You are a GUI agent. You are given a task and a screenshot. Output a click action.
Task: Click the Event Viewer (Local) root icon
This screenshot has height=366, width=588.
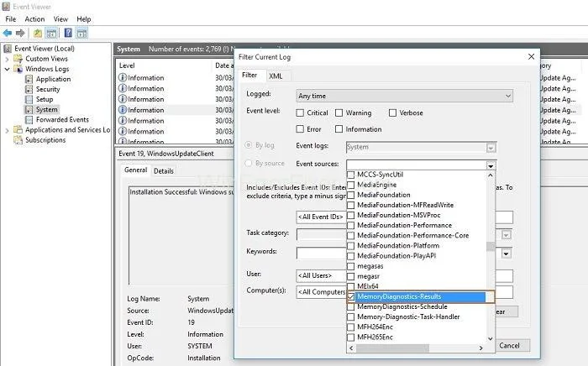(x=7, y=49)
